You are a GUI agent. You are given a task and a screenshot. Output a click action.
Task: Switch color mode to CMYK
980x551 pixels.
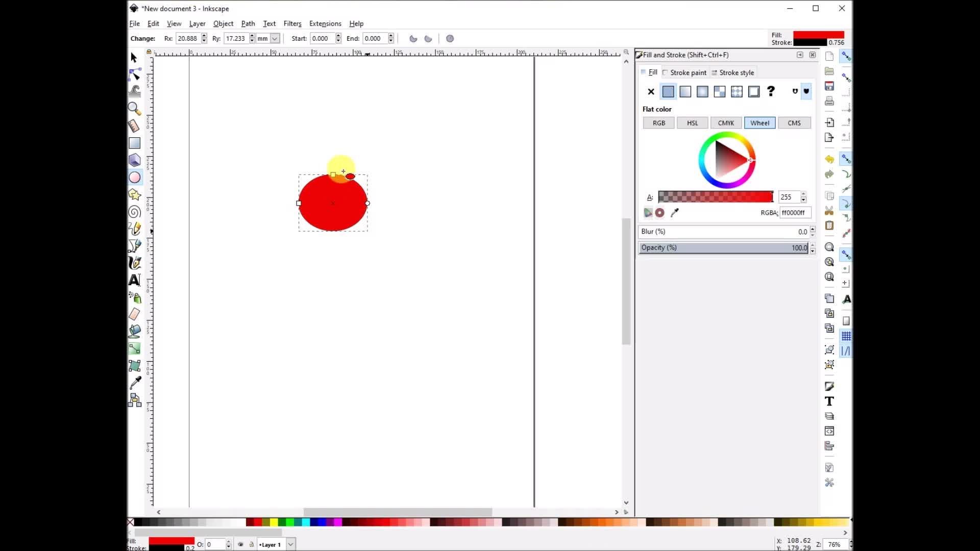725,123
